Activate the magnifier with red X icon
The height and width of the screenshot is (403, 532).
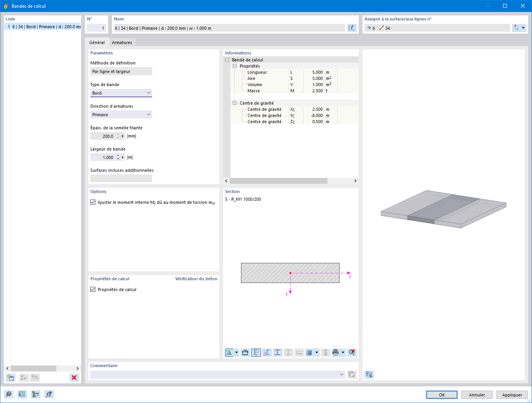(x=352, y=352)
